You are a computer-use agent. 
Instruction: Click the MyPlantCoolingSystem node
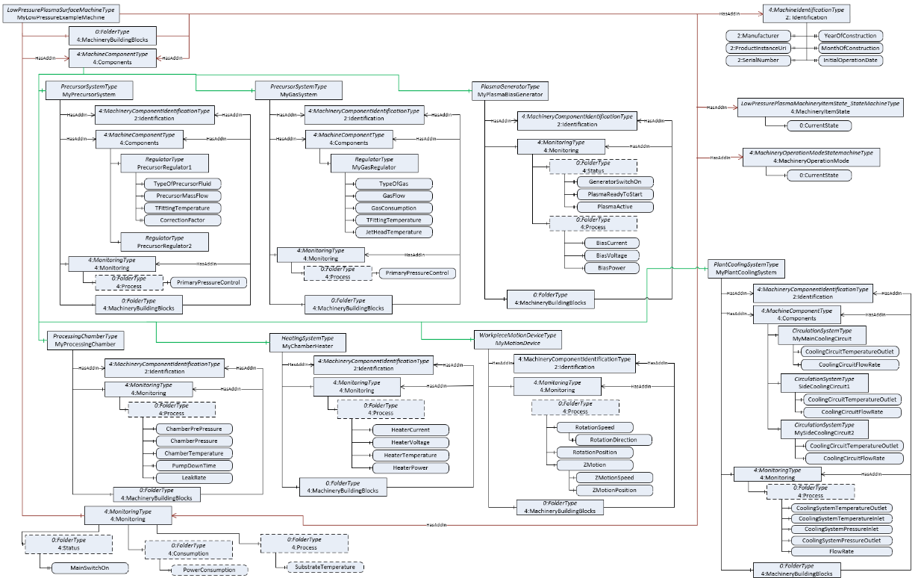(x=746, y=269)
